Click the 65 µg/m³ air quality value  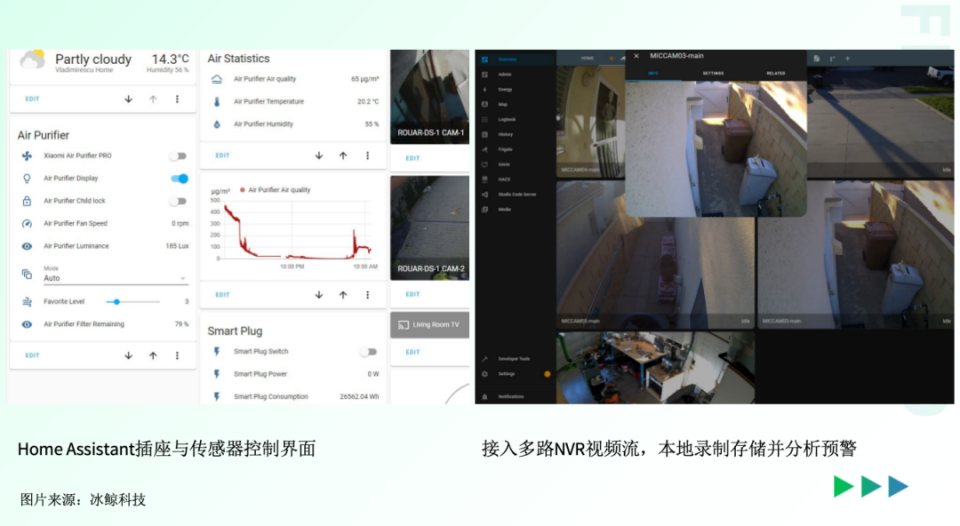[x=365, y=79]
